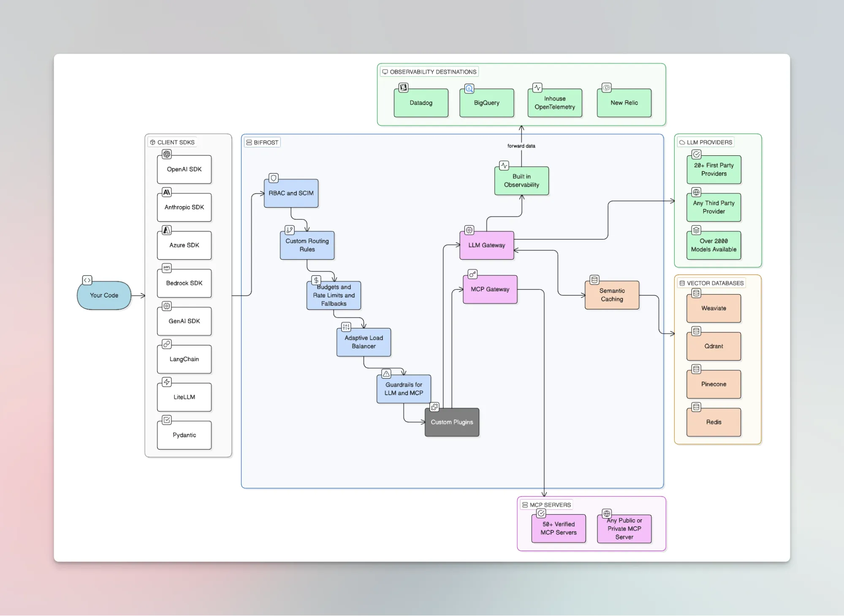844x616 pixels.
Task: Click the database icon on Pinecone node
Action: click(x=696, y=369)
